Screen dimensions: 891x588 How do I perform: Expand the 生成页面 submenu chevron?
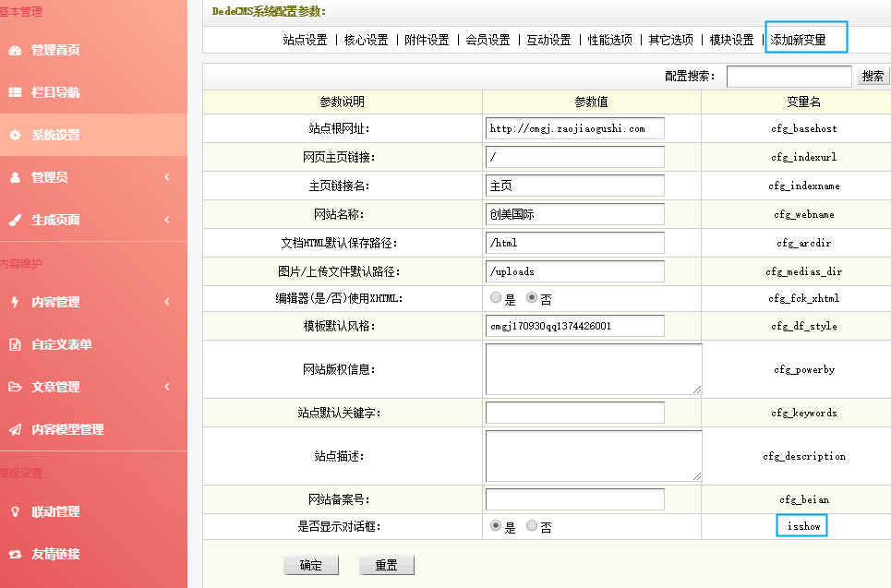[x=167, y=220]
